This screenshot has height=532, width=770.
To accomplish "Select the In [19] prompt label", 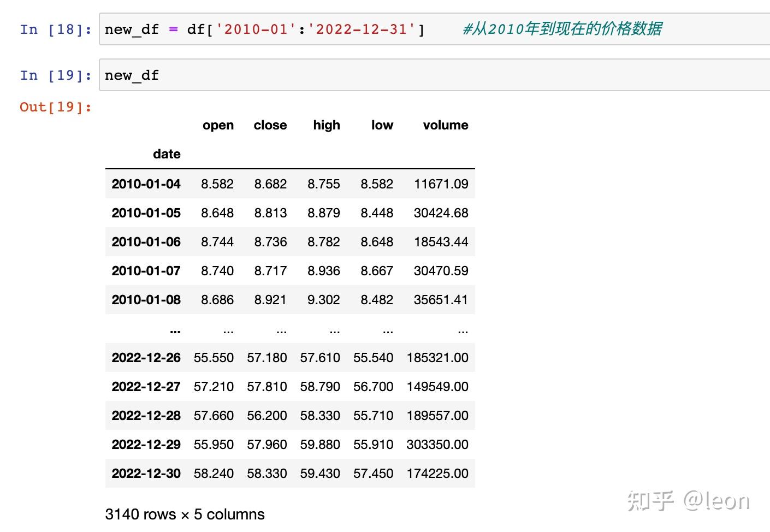I will click(x=56, y=75).
